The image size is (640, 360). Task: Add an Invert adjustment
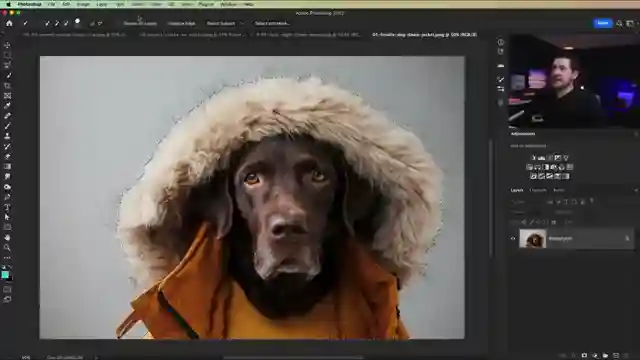point(533,176)
